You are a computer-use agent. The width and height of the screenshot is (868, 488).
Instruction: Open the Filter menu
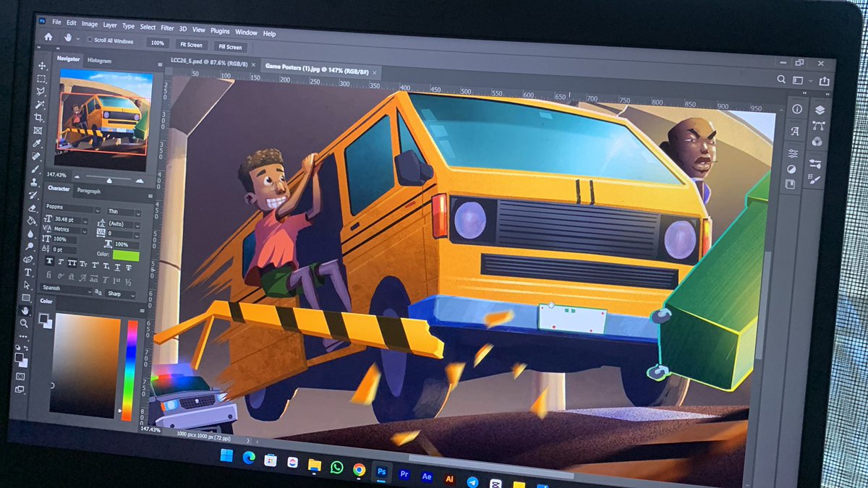pyautogui.click(x=167, y=27)
